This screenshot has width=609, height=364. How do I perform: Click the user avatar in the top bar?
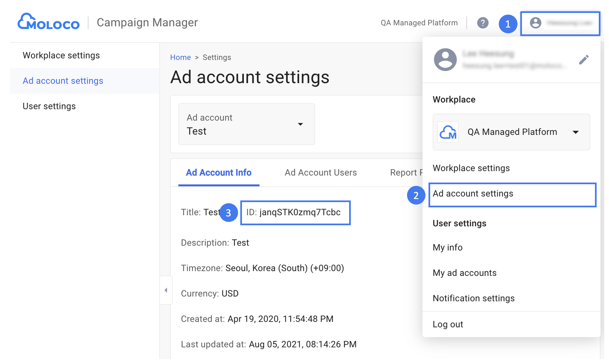tap(535, 23)
